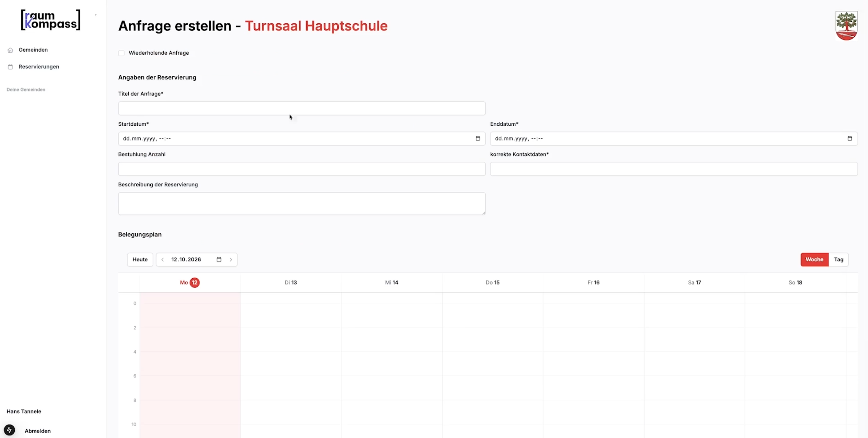Screen dimensions: 868x438
Task: Focus the korrekte Kontaktdaten field
Action: click(674, 169)
